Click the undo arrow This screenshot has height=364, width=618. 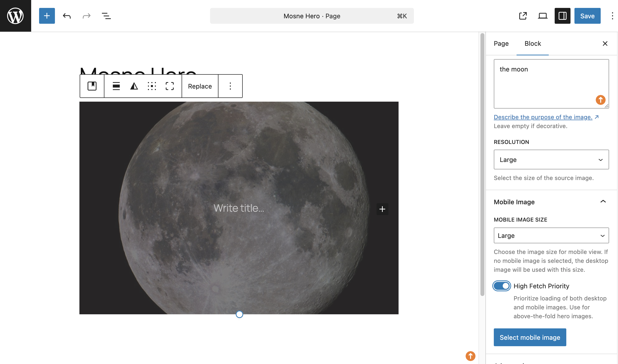pos(67,16)
